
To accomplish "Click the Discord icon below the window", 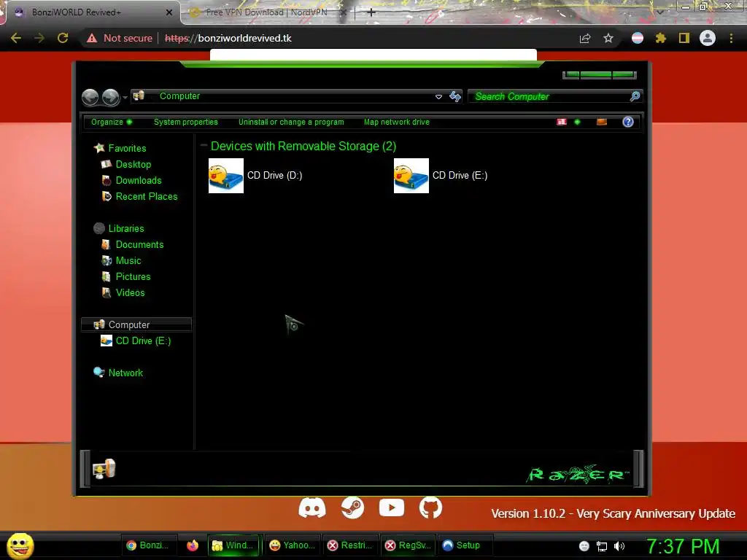I will [312, 508].
